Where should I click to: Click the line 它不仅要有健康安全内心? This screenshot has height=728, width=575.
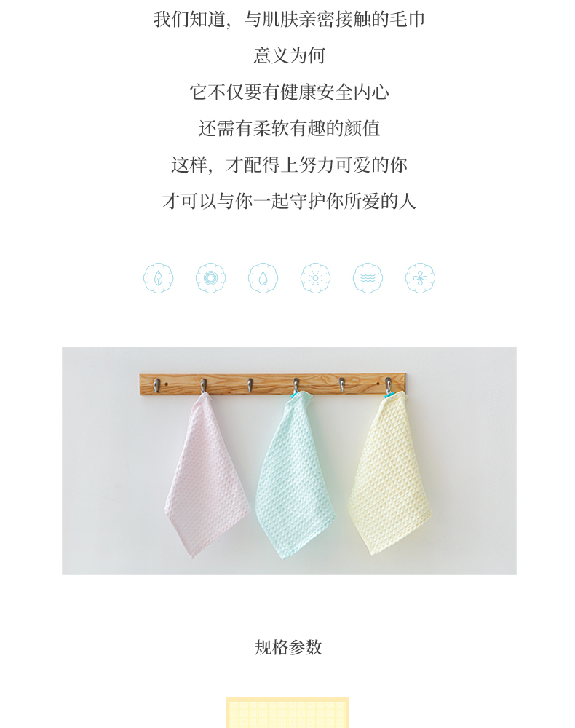point(289,92)
